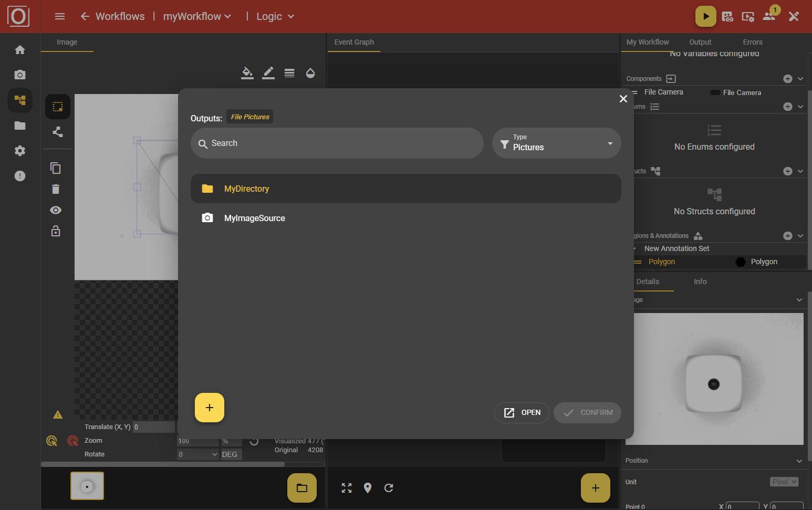812x510 pixels.
Task: Open the myWorkflow dropdown
Action: point(197,16)
